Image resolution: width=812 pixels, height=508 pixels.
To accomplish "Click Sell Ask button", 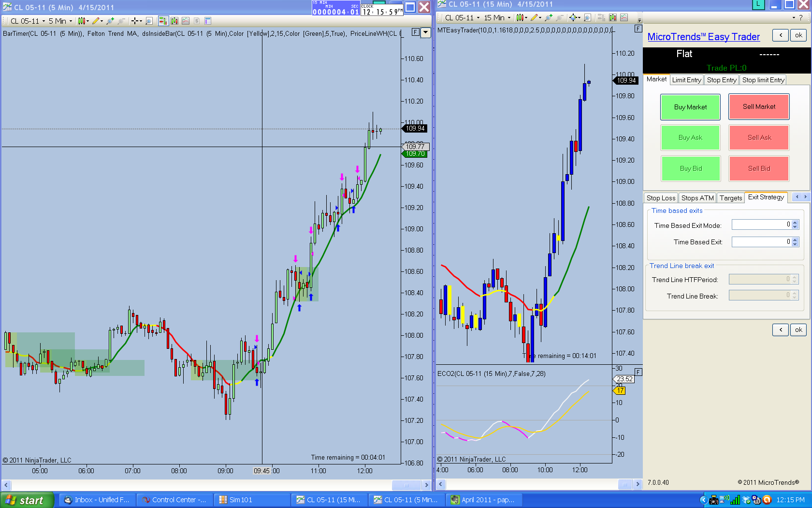I will pyautogui.click(x=759, y=137).
